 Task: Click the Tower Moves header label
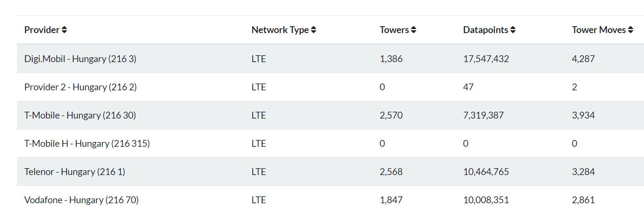[598, 30]
